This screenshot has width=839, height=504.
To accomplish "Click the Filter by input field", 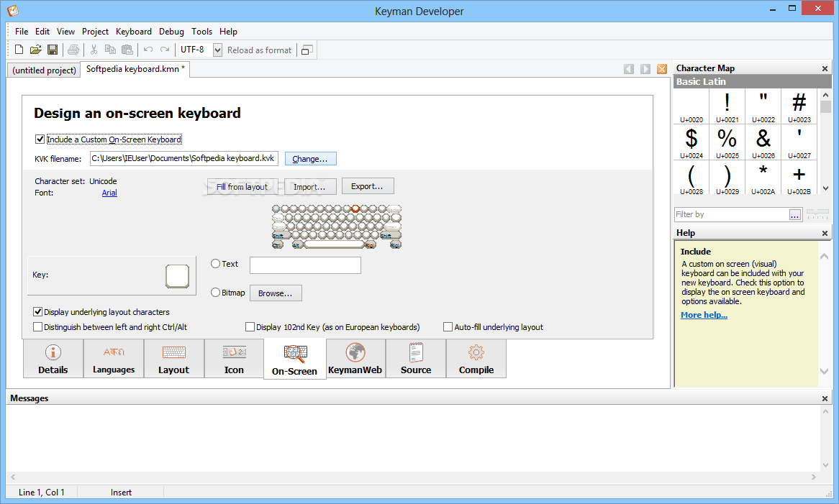I will 732,215.
